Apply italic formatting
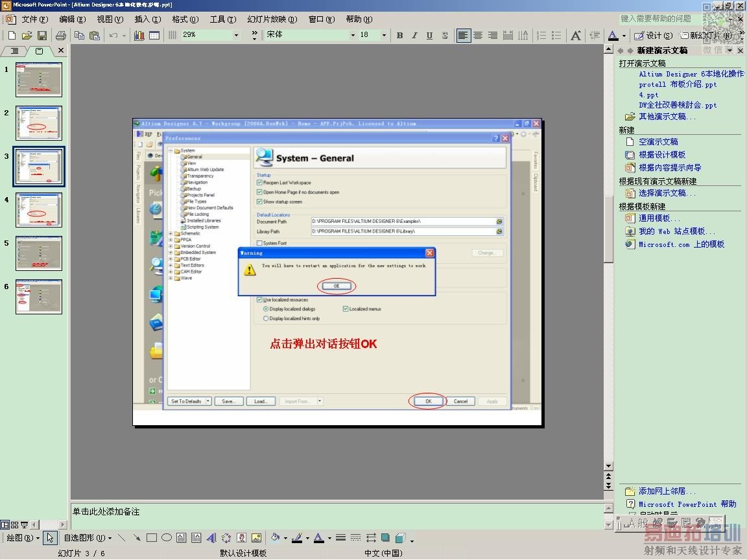 414,35
